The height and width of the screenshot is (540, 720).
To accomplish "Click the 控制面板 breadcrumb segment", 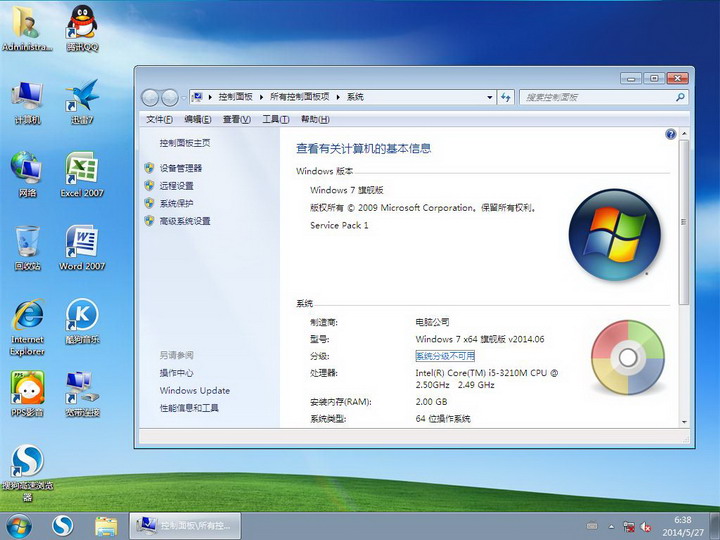I will tap(236, 97).
